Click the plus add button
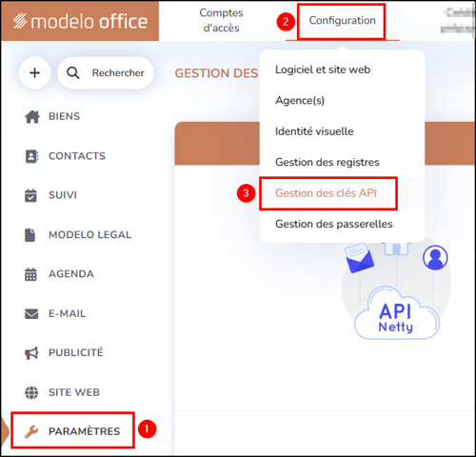The width and height of the screenshot is (476, 457). click(x=34, y=72)
